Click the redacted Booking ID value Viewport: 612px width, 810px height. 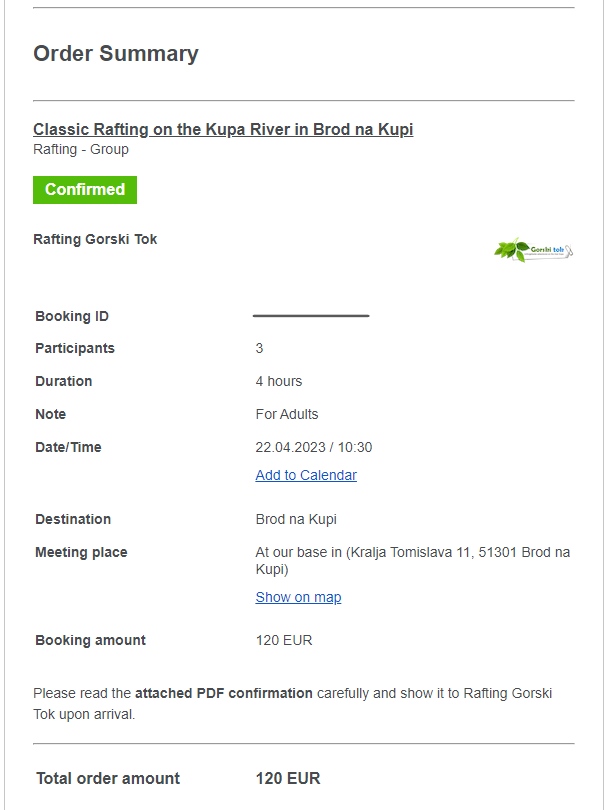click(311, 316)
